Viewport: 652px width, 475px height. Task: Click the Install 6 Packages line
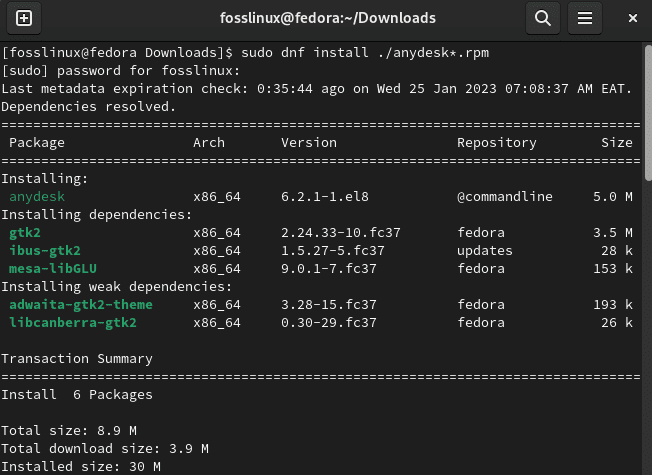(x=77, y=395)
